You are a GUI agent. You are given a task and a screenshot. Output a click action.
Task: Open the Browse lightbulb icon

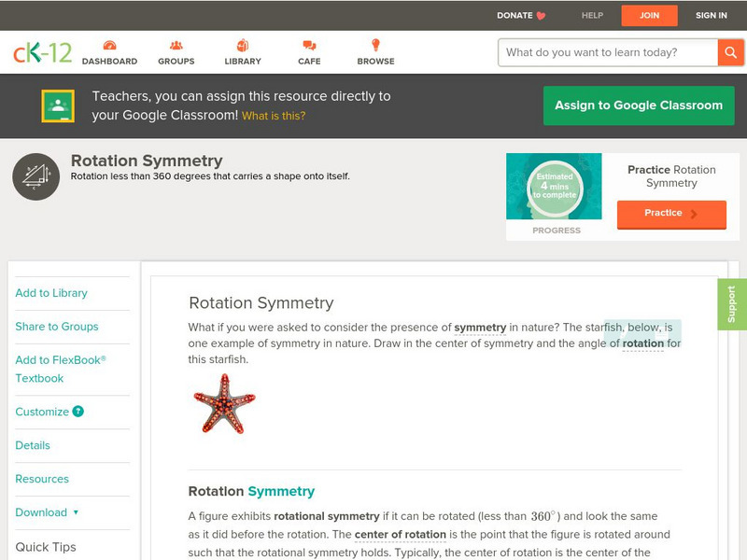point(375,46)
